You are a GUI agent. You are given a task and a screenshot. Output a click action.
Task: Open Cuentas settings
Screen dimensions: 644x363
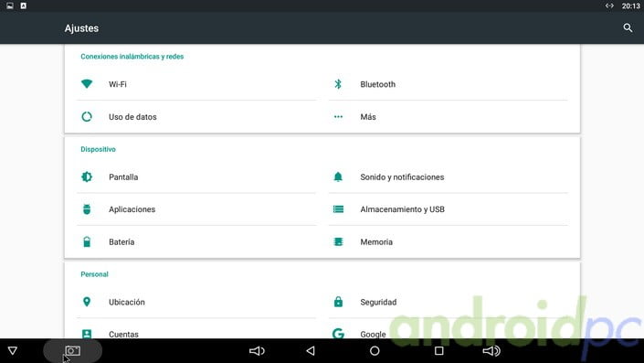196,329
